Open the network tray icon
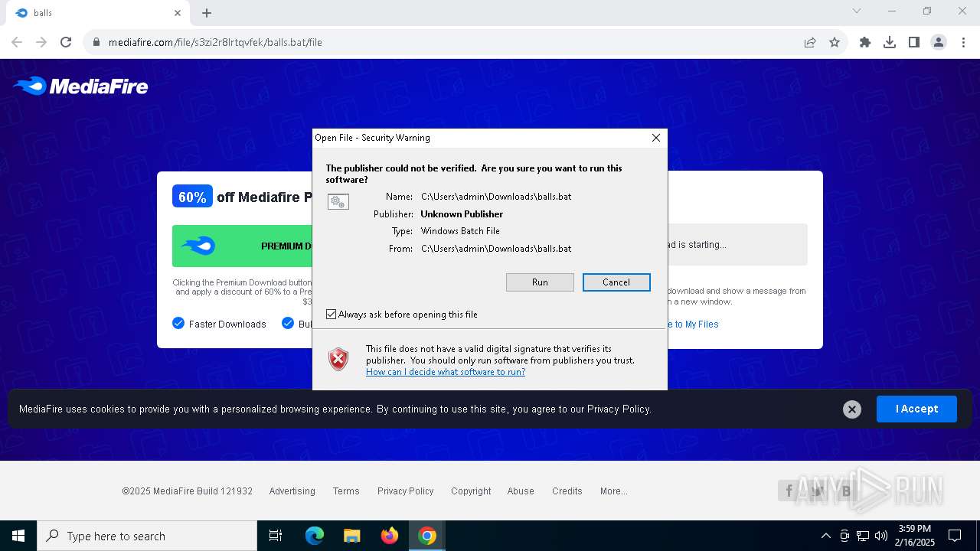The width and height of the screenshot is (980, 551). 863,536
